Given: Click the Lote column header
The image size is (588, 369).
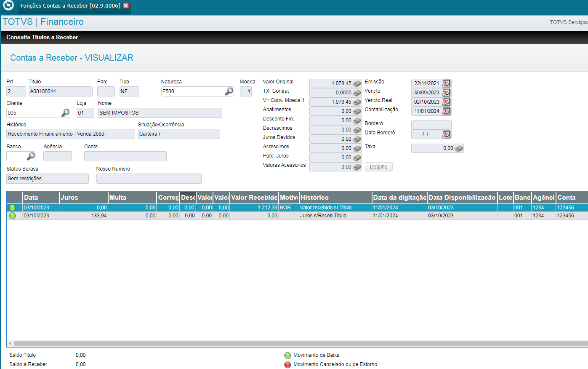Looking at the screenshot, I should [506, 198].
